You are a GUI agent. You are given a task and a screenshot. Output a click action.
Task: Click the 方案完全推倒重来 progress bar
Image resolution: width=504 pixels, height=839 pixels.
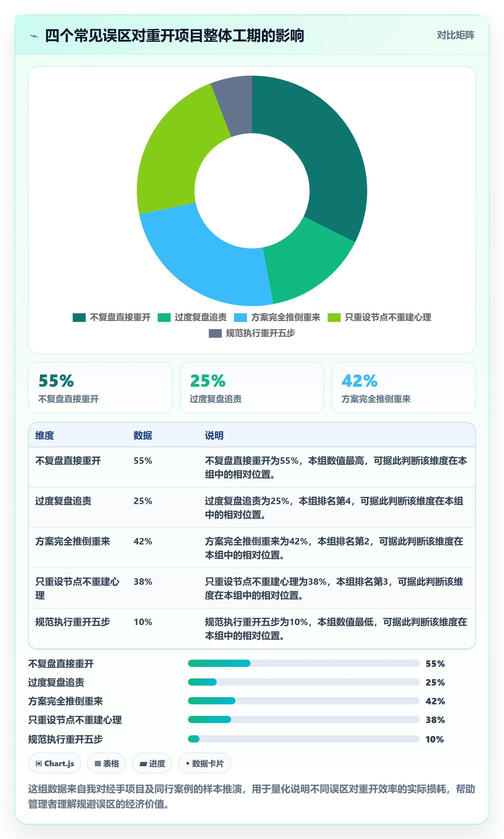pos(303,701)
